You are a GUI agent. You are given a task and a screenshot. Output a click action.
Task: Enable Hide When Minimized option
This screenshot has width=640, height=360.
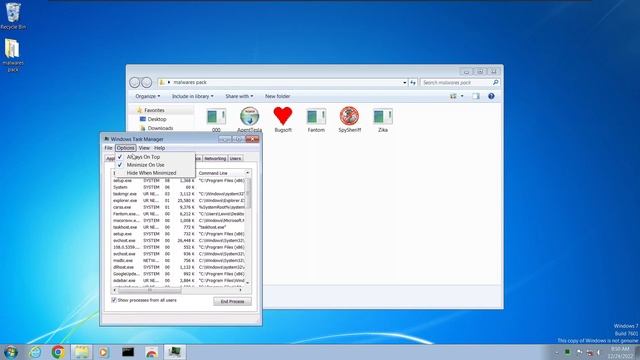tap(151, 173)
